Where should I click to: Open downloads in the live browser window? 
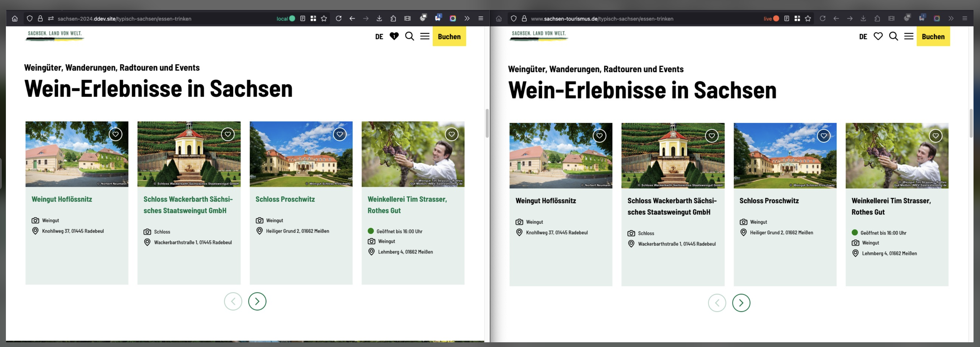click(x=863, y=19)
